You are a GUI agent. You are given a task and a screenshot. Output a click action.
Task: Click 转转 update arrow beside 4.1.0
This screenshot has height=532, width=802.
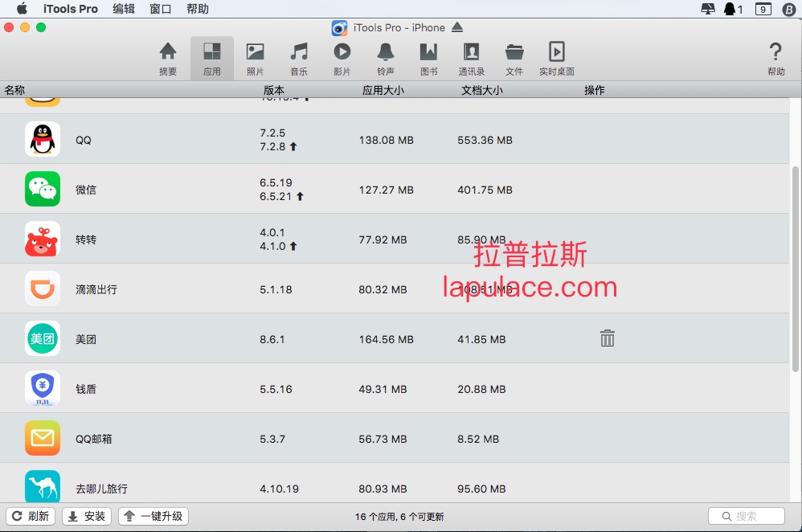293,246
